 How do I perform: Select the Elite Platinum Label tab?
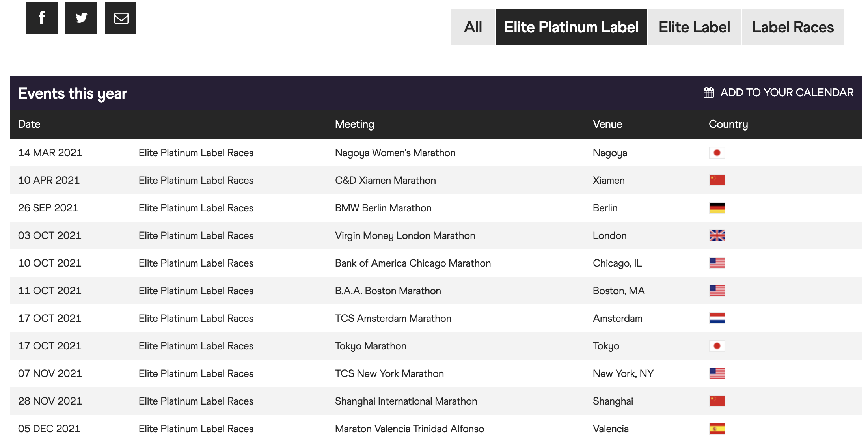coord(571,27)
